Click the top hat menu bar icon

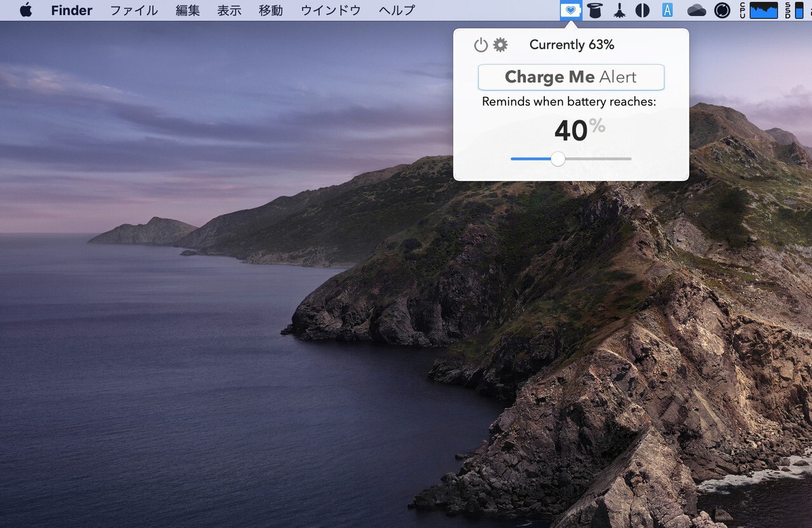click(594, 10)
